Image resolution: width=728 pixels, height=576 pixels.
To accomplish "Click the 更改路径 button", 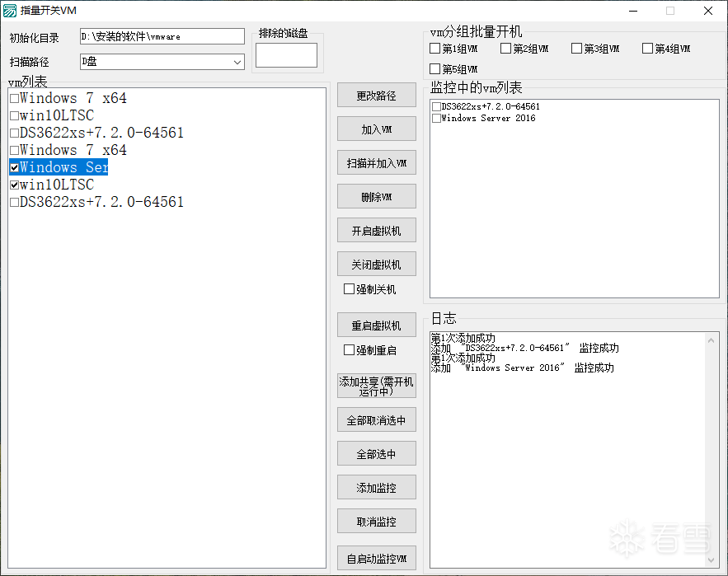I will coord(376,96).
